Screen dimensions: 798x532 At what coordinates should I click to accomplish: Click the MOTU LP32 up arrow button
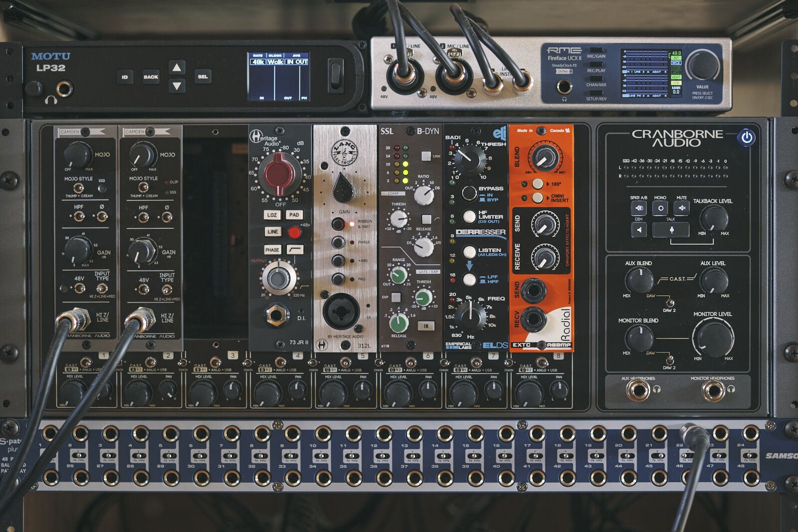click(176, 67)
